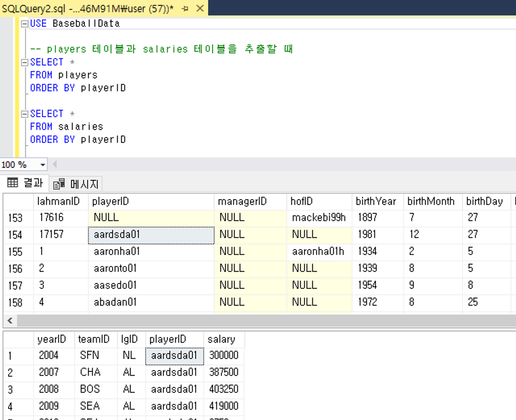Viewport: 516px width, 420px height.
Task: Click the messages tab icon
Action: [x=59, y=184]
